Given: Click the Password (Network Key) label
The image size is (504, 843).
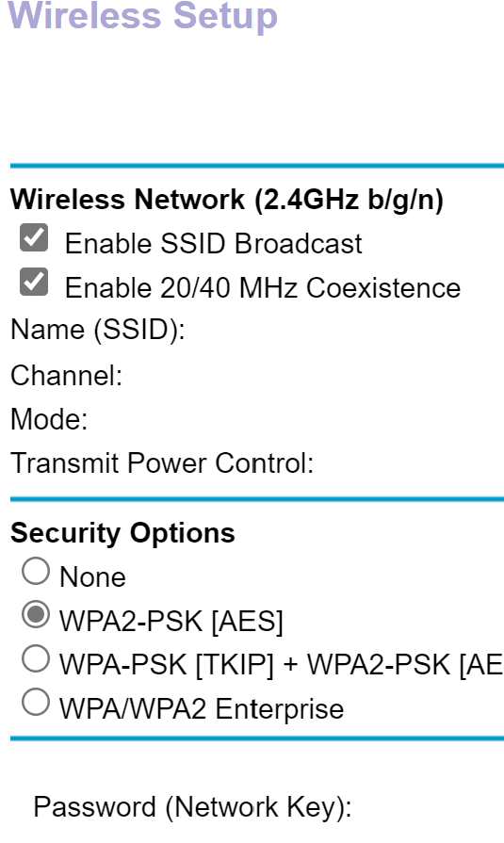Looking at the screenshot, I should (192, 807).
